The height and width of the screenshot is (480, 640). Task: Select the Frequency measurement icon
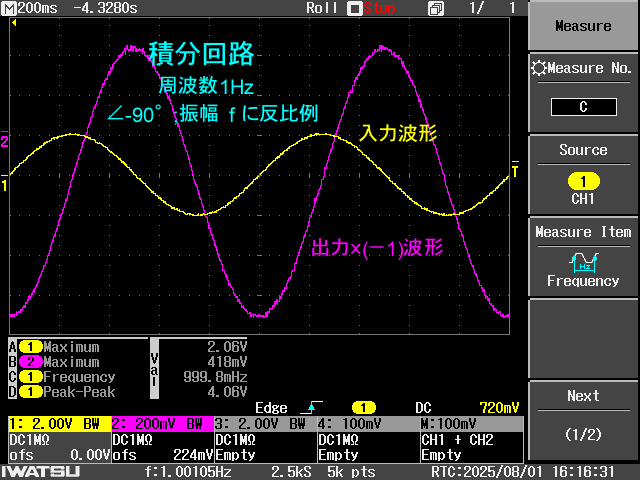(584, 262)
